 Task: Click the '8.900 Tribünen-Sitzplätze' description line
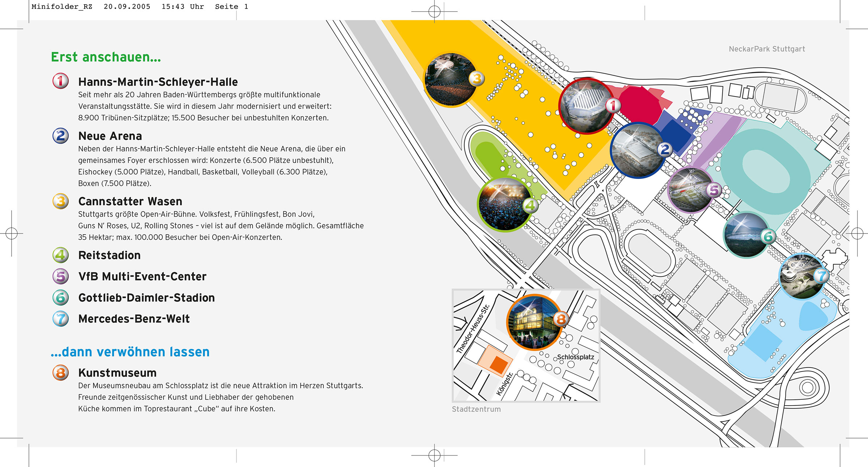(x=203, y=118)
